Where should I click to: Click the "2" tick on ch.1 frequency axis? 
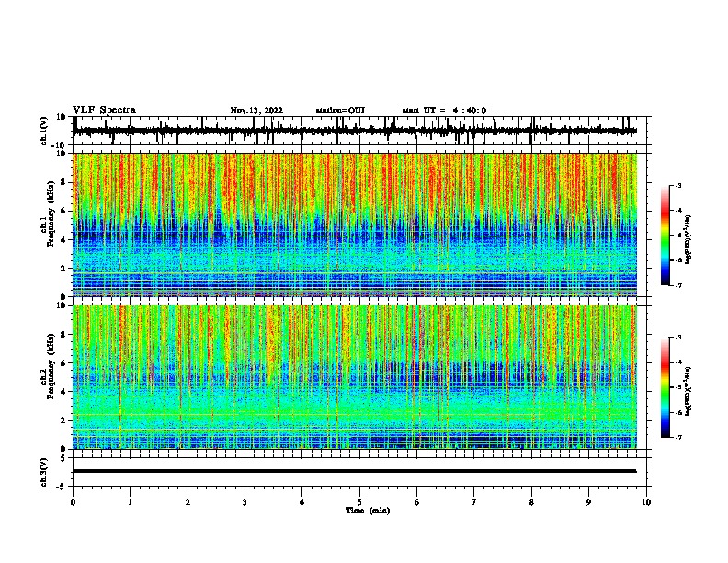pyautogui.click(x=64, y=269)
